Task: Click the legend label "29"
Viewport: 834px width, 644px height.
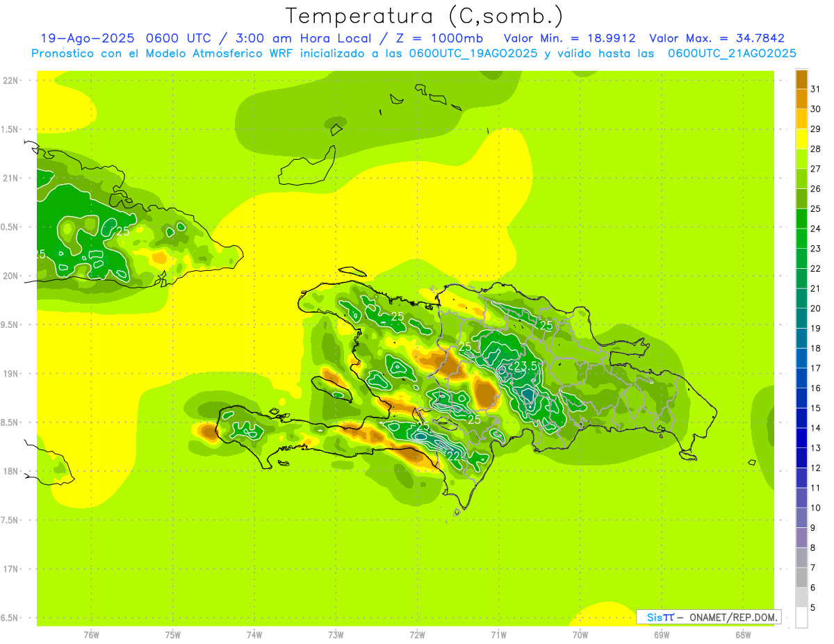Action: pos(815,129)
